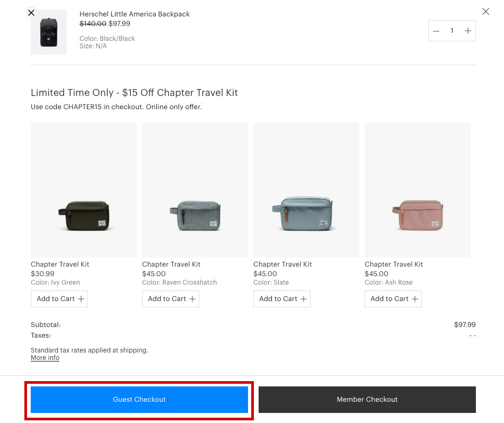
Task: Add Ash Rose Chapter Travel Kit to cart
Action: pos(393,299)
